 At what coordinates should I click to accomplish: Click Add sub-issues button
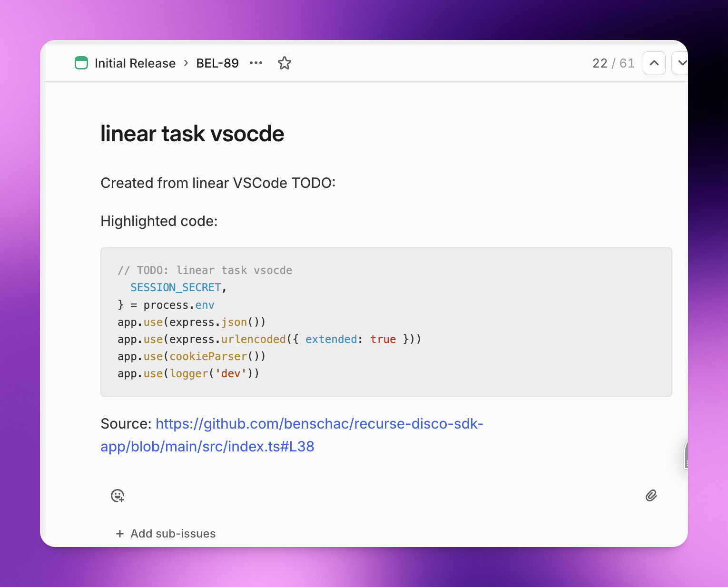coord(166,534)
